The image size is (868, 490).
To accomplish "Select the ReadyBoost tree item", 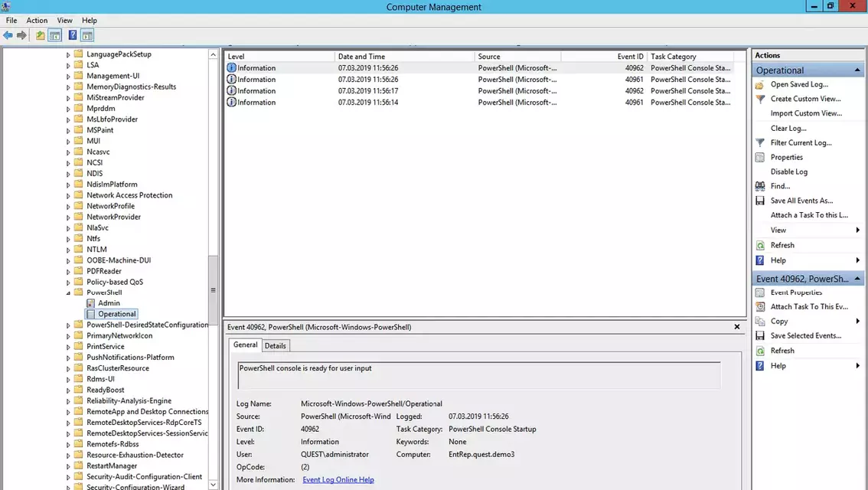I will pos(105,390).
